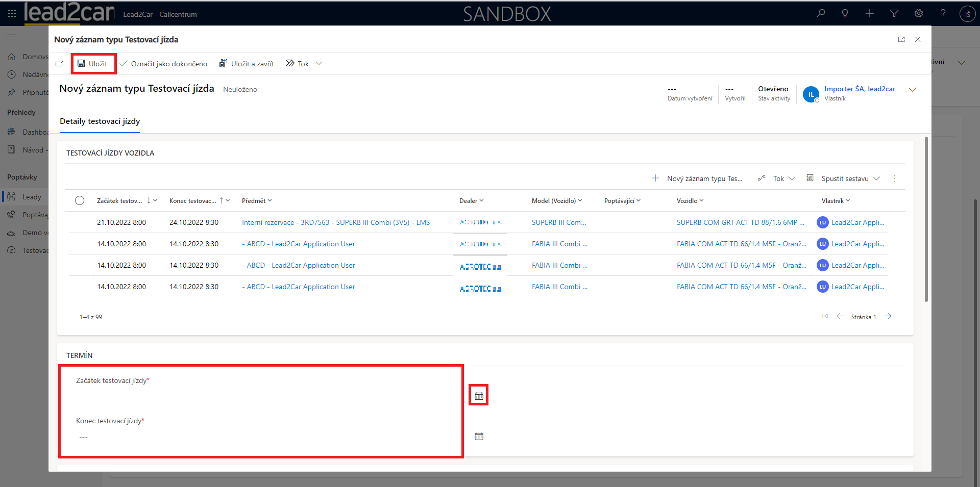Expand the header details chevron next to owner
This screenshot has height=487, width=980.
coord(913,90)
